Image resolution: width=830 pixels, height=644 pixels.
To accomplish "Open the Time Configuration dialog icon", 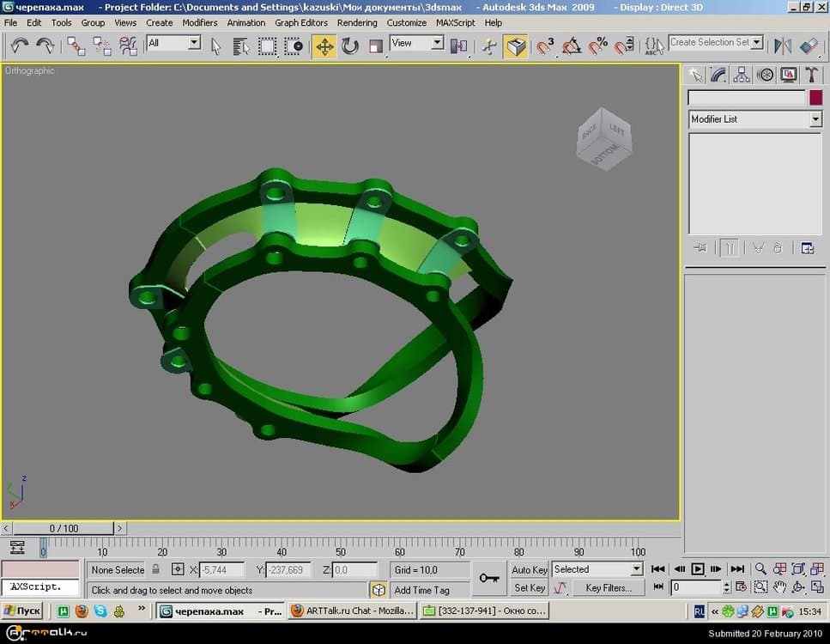I will pyautogui.click(x=741, y=586).
